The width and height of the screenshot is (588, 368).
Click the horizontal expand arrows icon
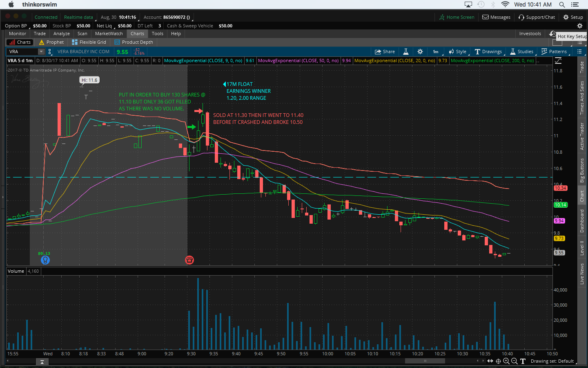[490, 361]
